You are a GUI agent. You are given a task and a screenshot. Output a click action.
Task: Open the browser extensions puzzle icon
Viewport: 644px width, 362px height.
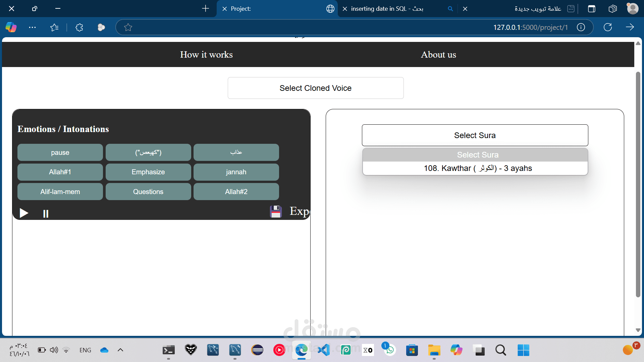click(x=79, y=27)
